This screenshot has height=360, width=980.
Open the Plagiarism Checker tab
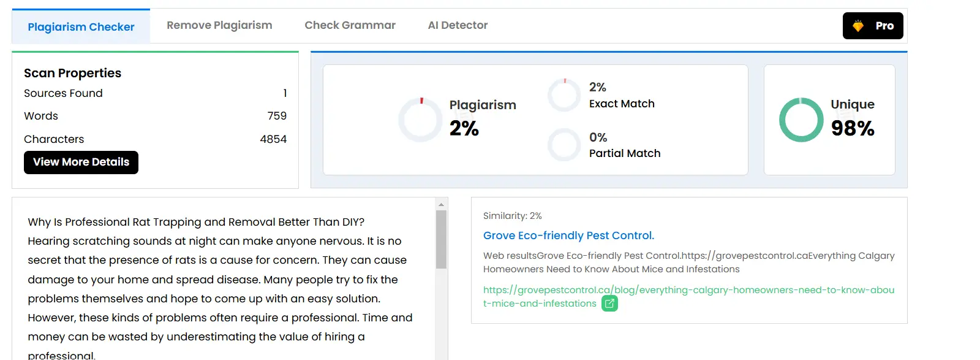[81, 26]
